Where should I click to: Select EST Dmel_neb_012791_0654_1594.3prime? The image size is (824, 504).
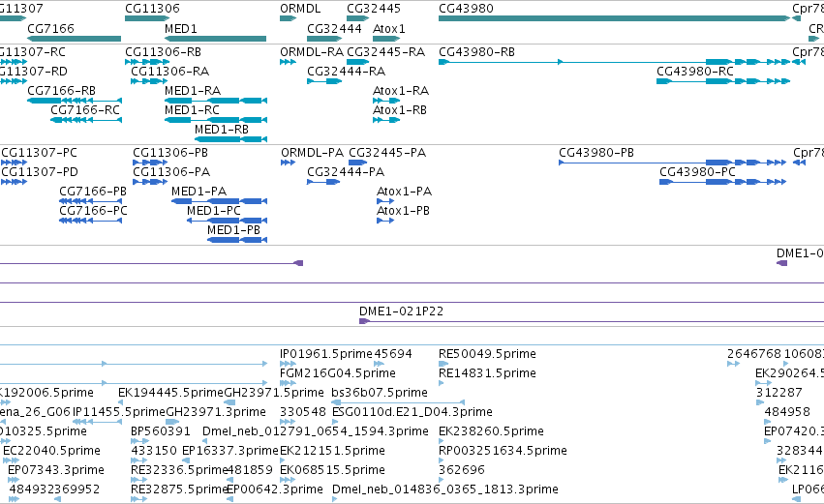[316, 431]
